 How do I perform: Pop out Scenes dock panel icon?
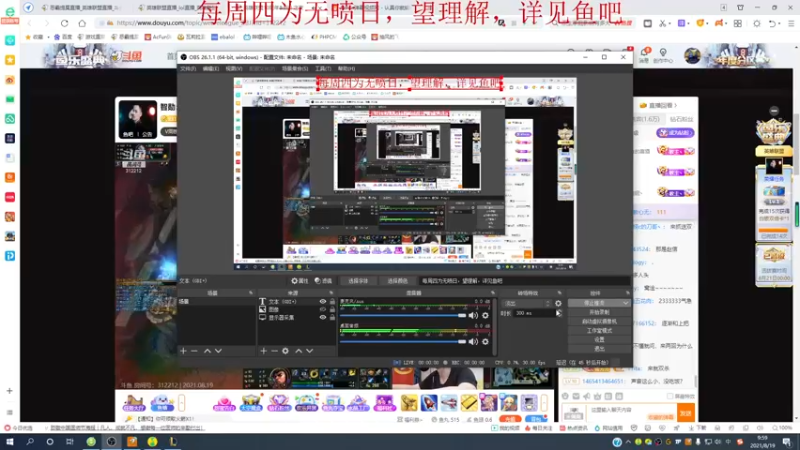[251, 293]
